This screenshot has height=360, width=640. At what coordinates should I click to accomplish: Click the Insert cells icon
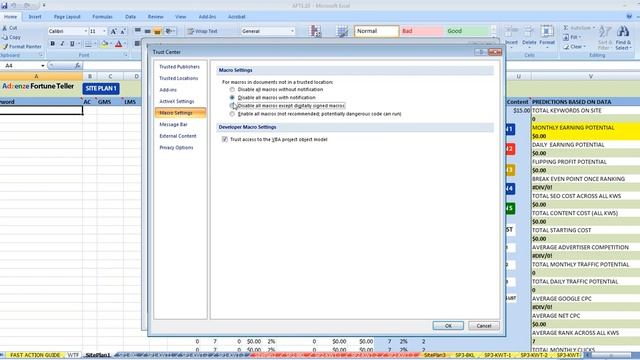click(511, 31)
